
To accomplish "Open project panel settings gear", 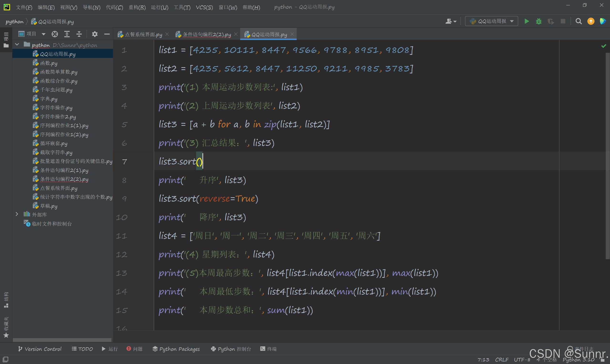I will 95,34.
